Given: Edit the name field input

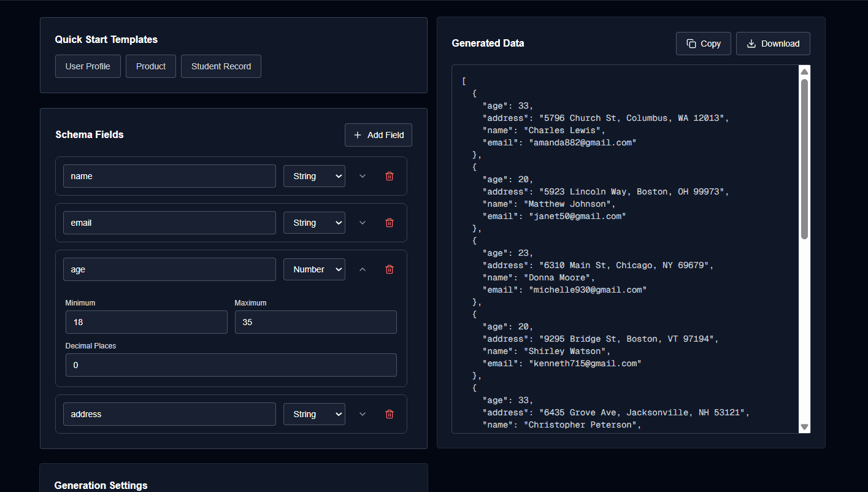Looking at the screenshot, I should point(169,176).
